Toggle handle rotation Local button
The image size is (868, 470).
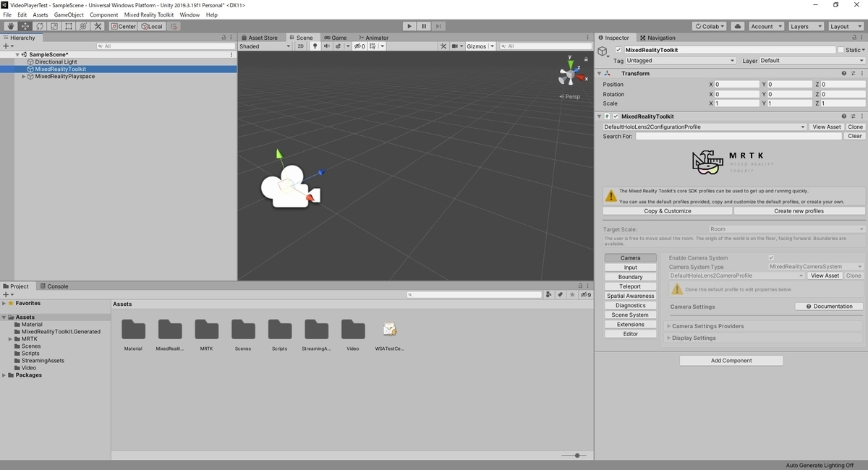click(152, 26)
